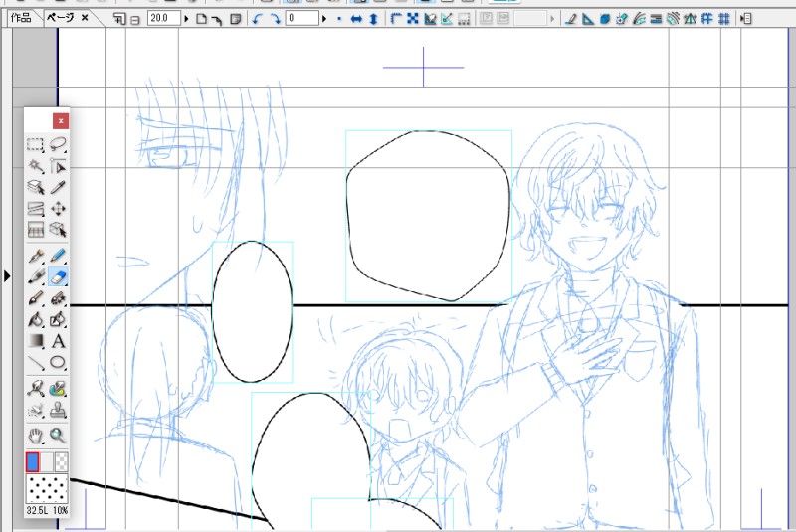Select the ellipse shape tool
Viewport: 796px width, 532px height.
tap(58, 362)
